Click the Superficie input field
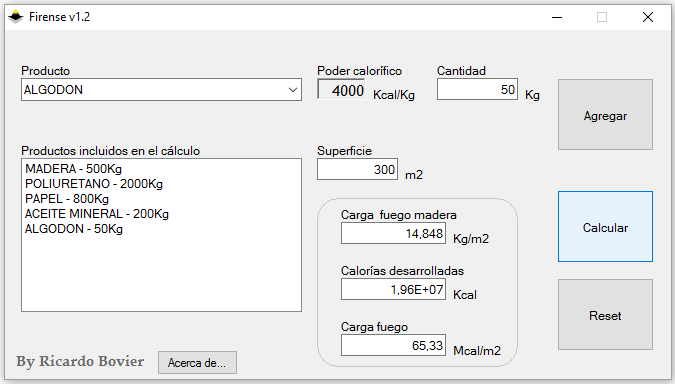 [x=357, y=169]
